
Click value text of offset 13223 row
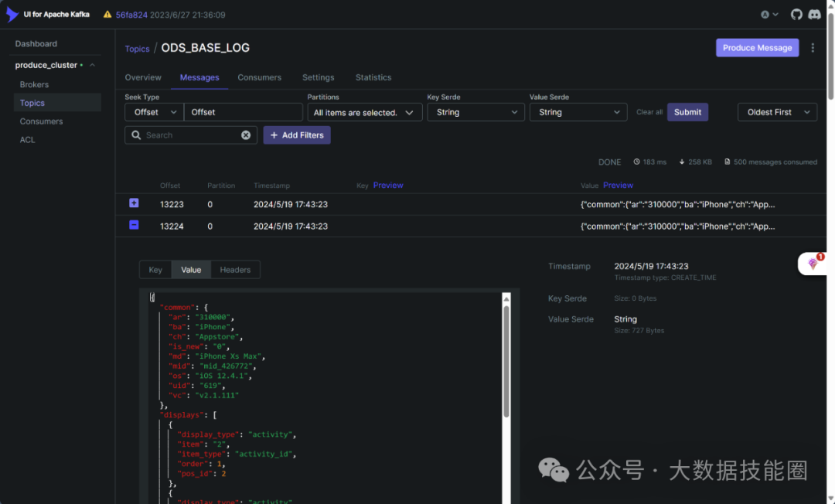coord(677,204)
